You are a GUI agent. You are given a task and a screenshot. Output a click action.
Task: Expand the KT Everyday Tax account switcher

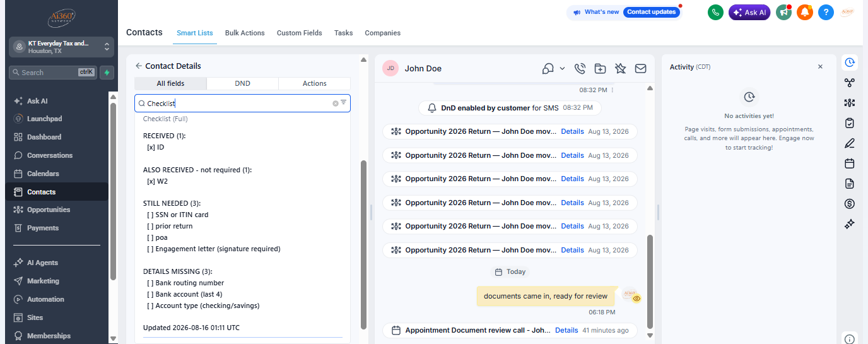click(61, 47)
